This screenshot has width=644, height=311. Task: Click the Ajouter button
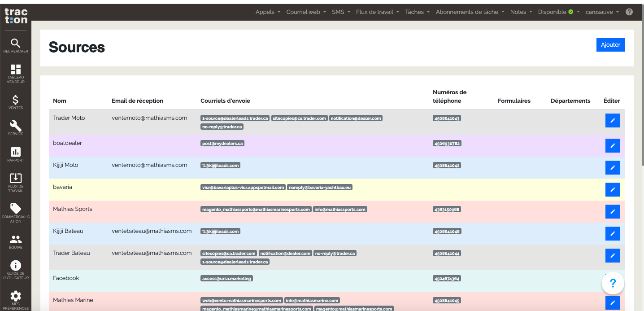coord(610,45)
